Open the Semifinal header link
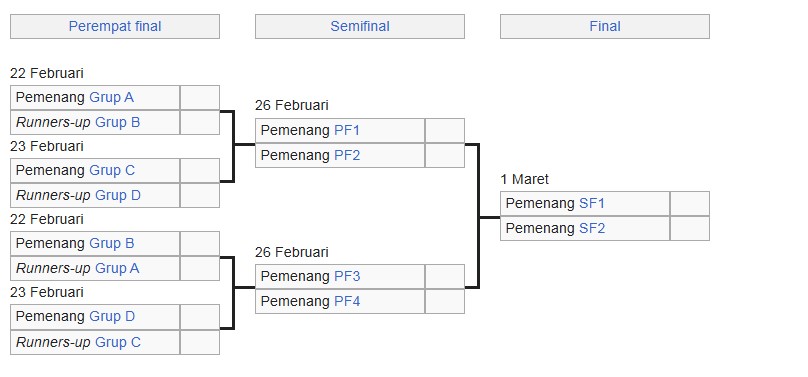Image resolution: width=808 pixels, height=377 pixels. coord(360,26)
